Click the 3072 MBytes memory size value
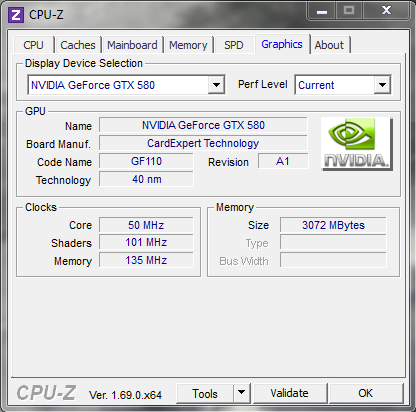416x412 pixels. 333,225
